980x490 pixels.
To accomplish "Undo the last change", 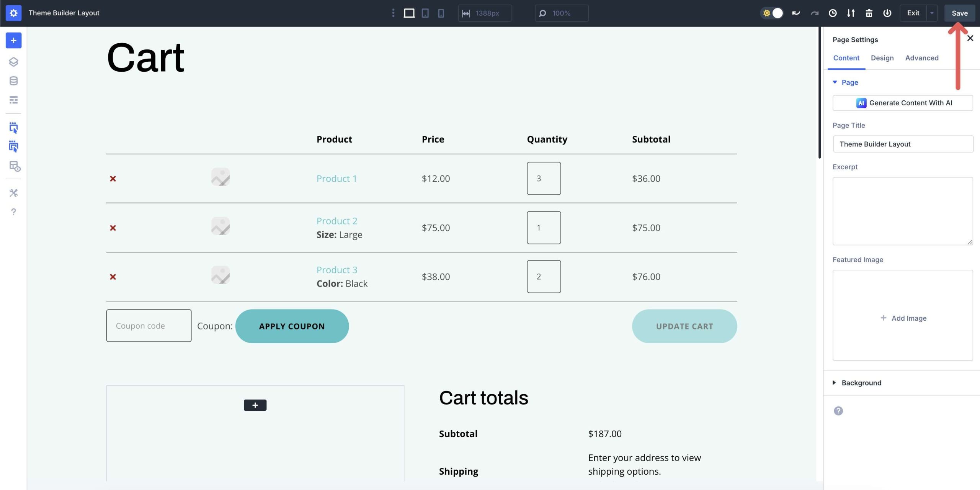I will [x=796, y=13].
